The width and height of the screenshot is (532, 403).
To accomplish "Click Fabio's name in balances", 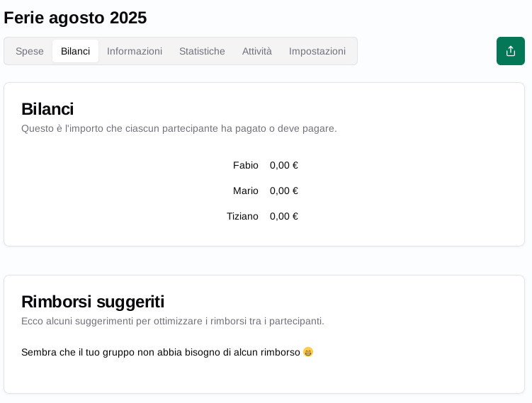I will pyautogui.click(x=245, y=165).
